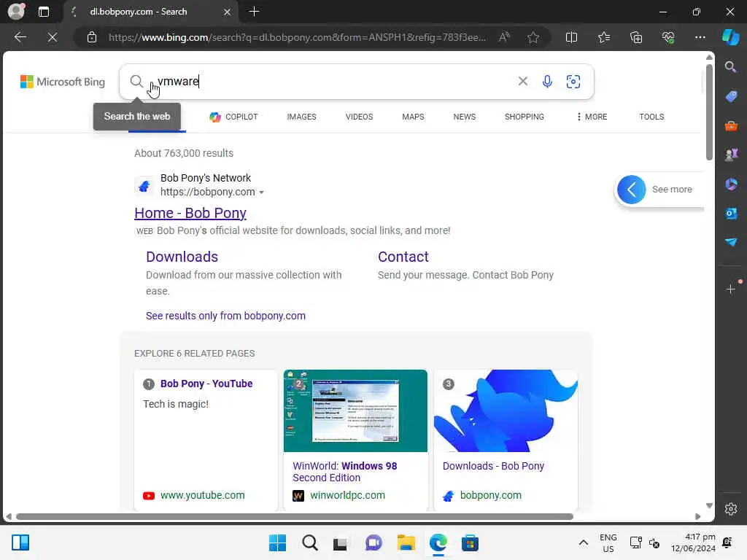
Task: Click the blue pony card image
Action: click(506, 411)
